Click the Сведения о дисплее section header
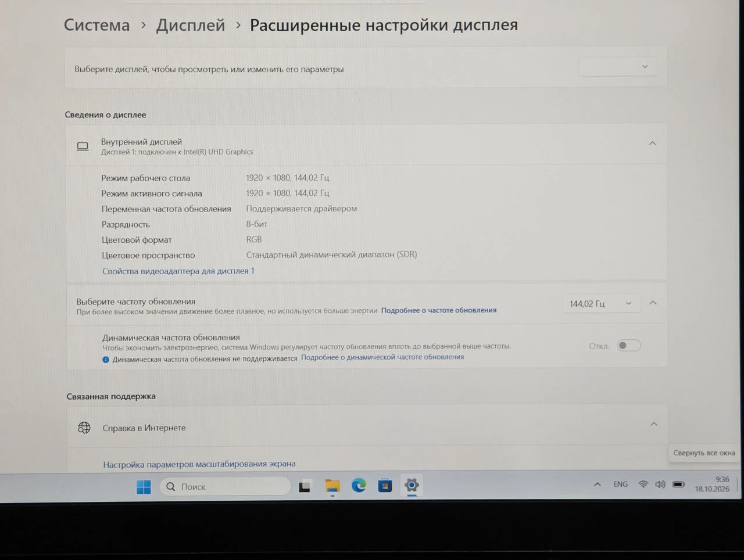The height and width of the screenshot is (560, 744). [105, 114]
